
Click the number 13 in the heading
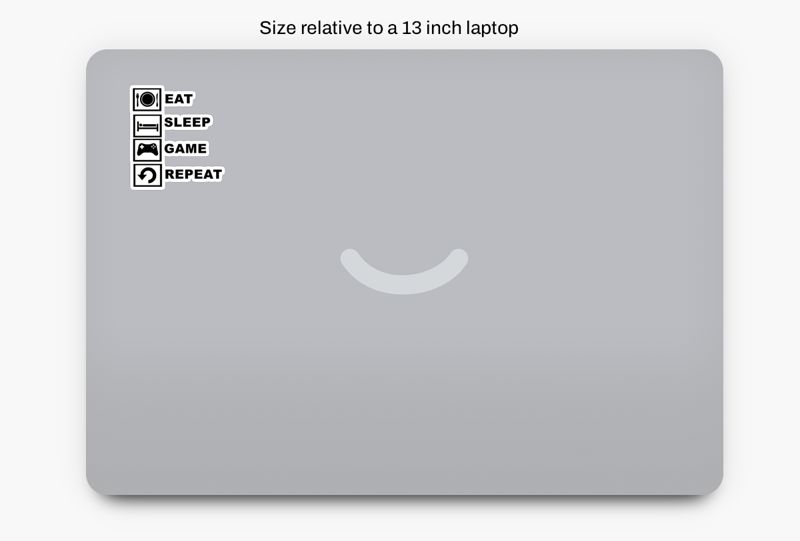(x=412, y=28)
